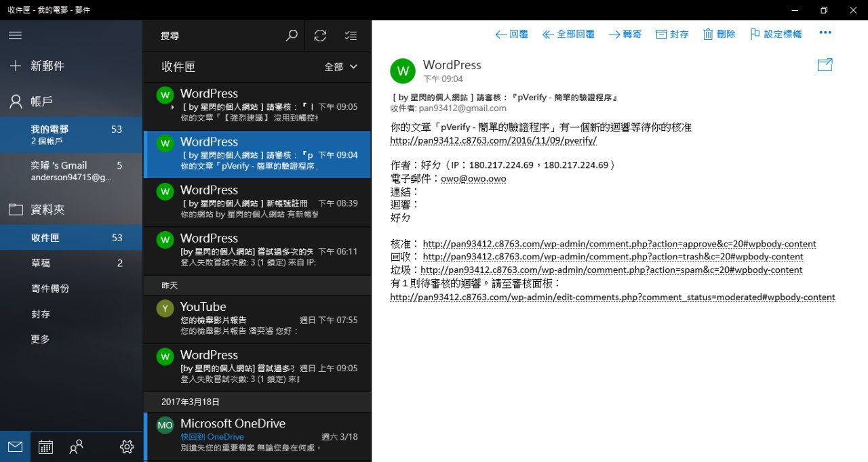
Task: Click in the 搜尋 search field
Action: pos(217,35)
